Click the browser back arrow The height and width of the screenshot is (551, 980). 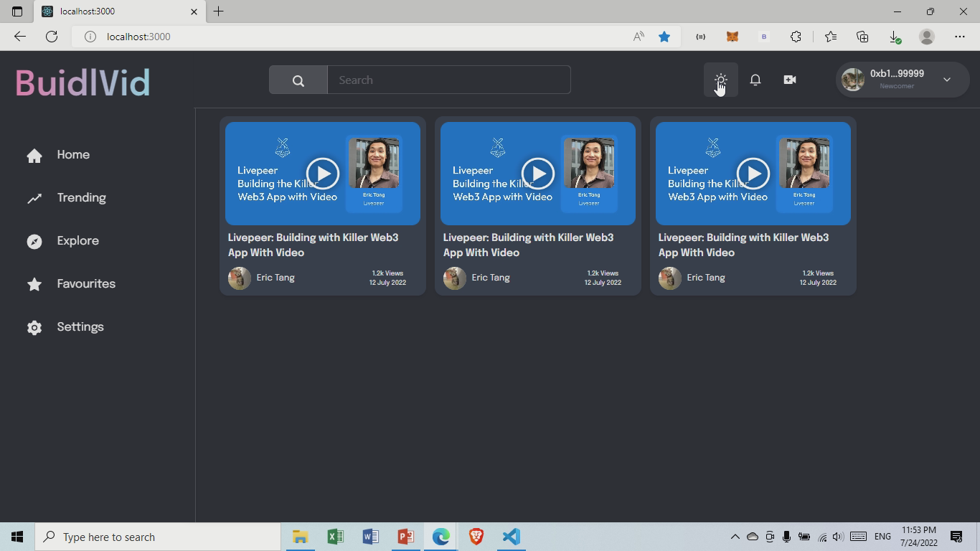tap(20, 37)
